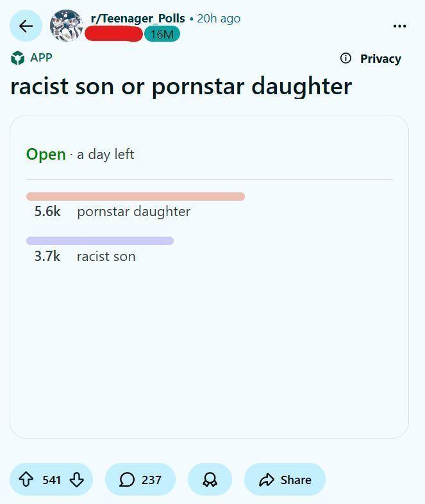
Task: Vote for pornstar daughter option
Action: (x=133, y=212)
